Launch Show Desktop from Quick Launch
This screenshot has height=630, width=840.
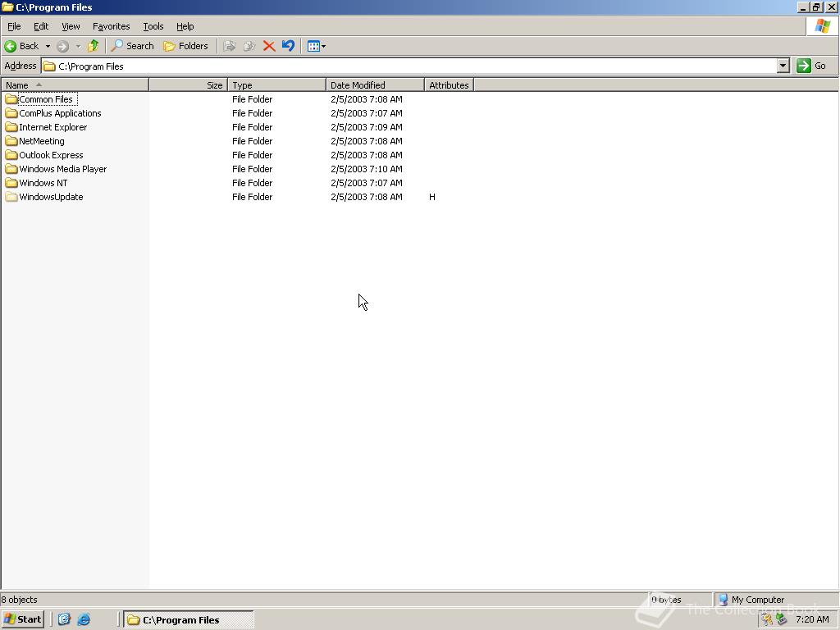pyautogui.click(x=64, y=619)
